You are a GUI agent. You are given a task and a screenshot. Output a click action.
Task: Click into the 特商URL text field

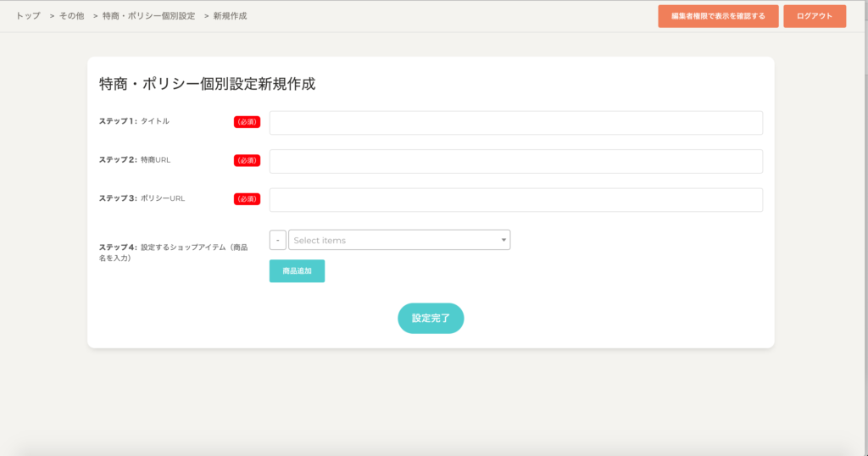point(515,161)
